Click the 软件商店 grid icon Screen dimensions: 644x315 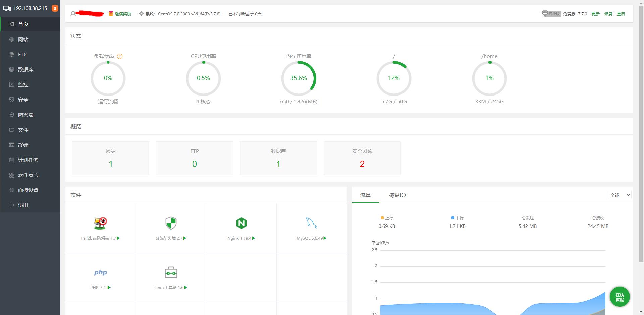pyautogui.click(x=12, y=175)
